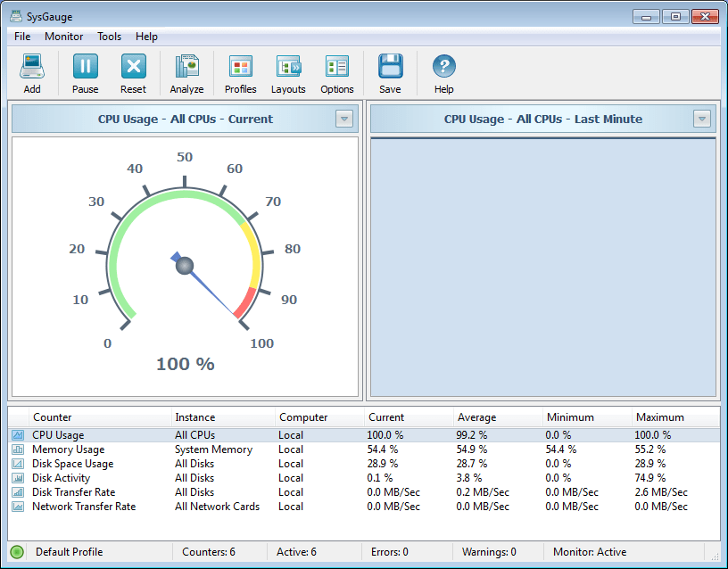Click the 54.4 % current memory value
Screen dimensions: 728x569
(x=383, y=449)
